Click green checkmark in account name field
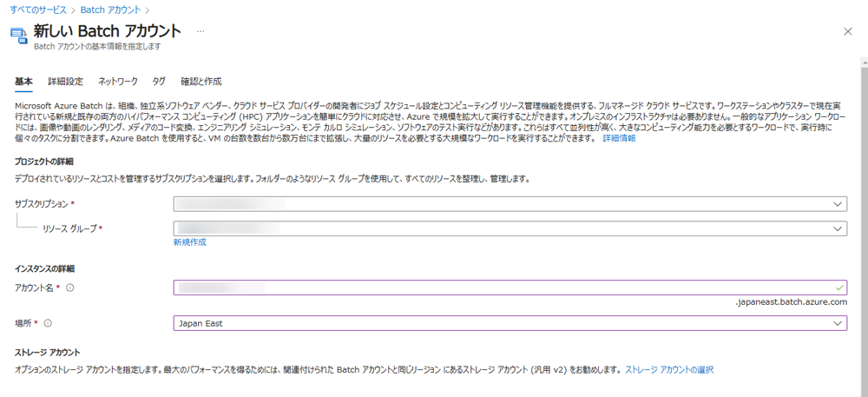868x397 pixels. [x=839, y=288]
